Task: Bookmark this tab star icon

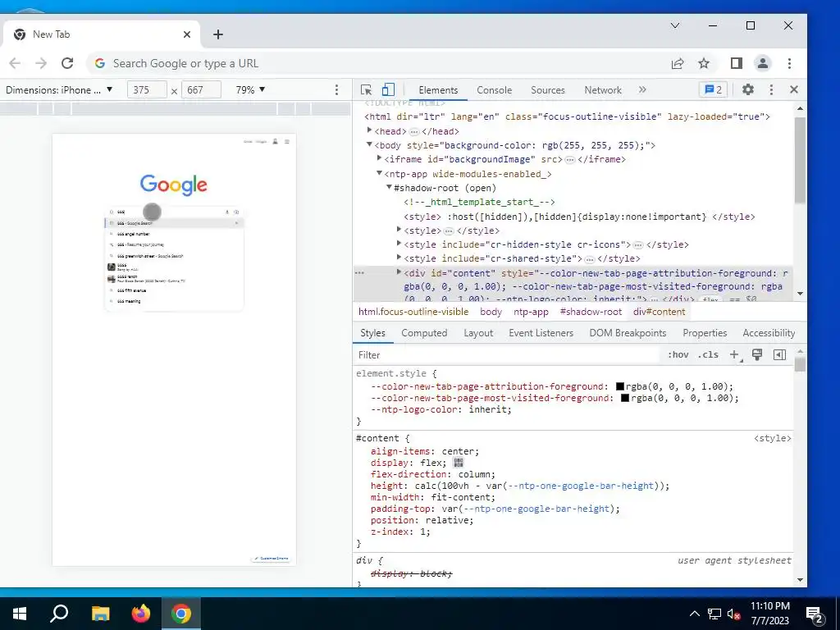Action: (x=703, y=63)
